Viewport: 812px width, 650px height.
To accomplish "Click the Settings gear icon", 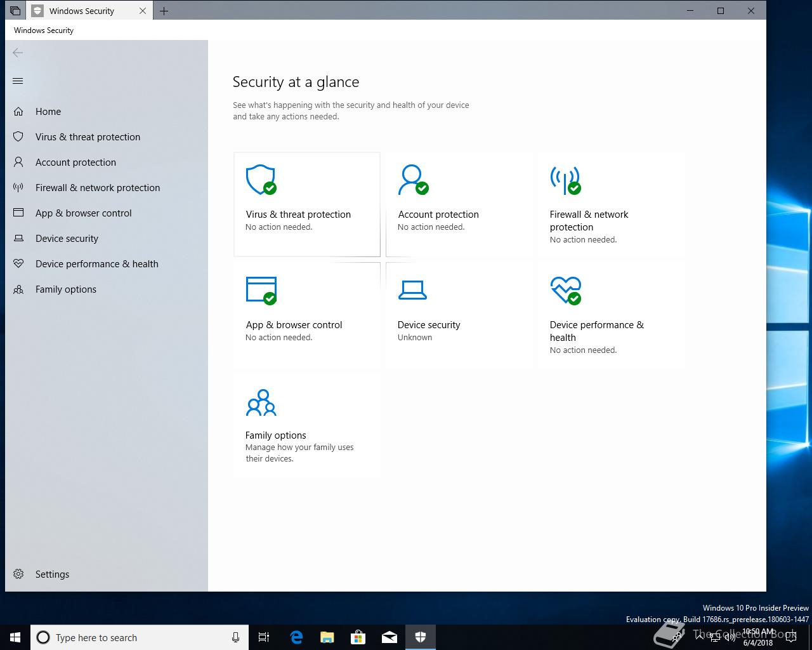I will coord(18,574).
